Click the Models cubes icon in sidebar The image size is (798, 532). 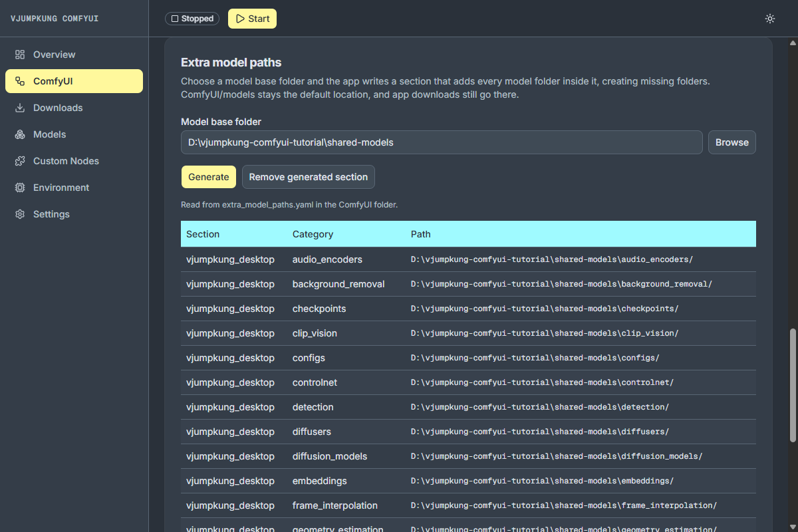[x=20, y=134]
